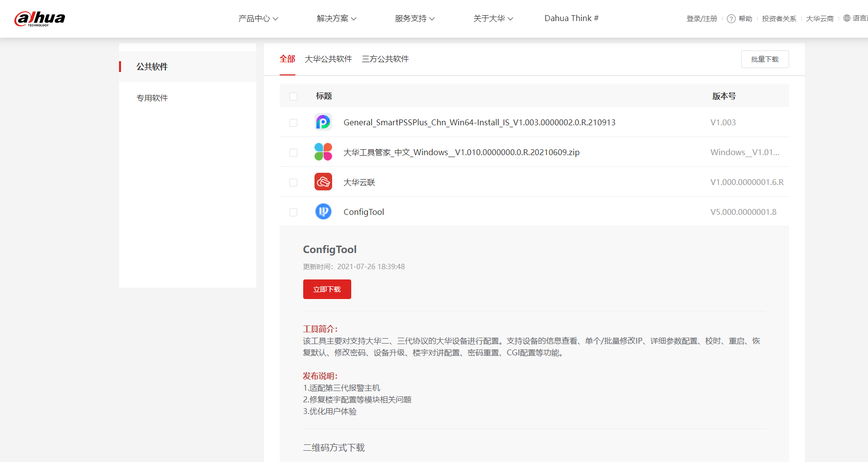Screen dimensions: 868x462
Task: Click the 批量下载 button
Action: 765,59
